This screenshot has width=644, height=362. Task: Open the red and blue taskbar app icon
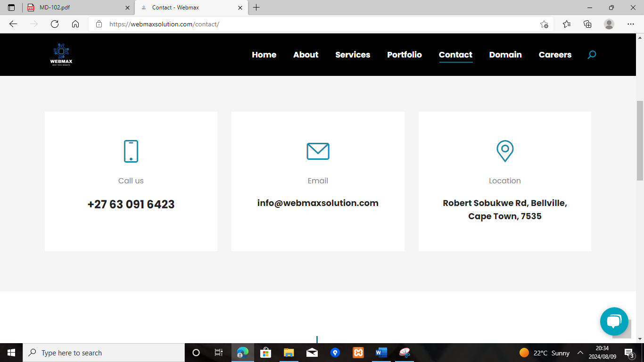click(x=405, y=353)
